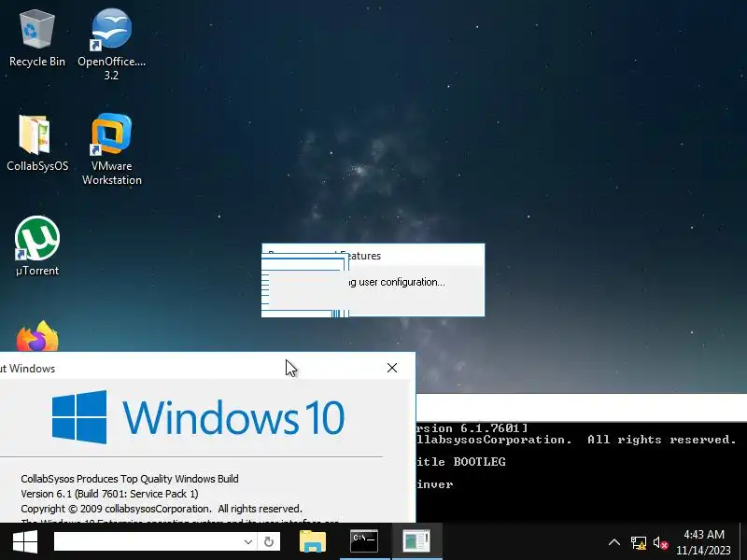Open the Recycle Bin desktop icon

36,39
